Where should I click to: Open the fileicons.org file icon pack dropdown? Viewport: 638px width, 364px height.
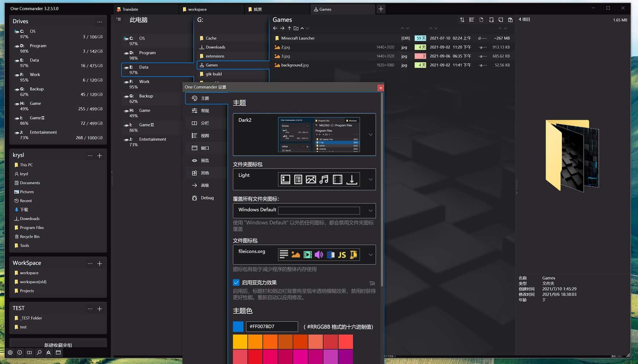click(371, 254)
